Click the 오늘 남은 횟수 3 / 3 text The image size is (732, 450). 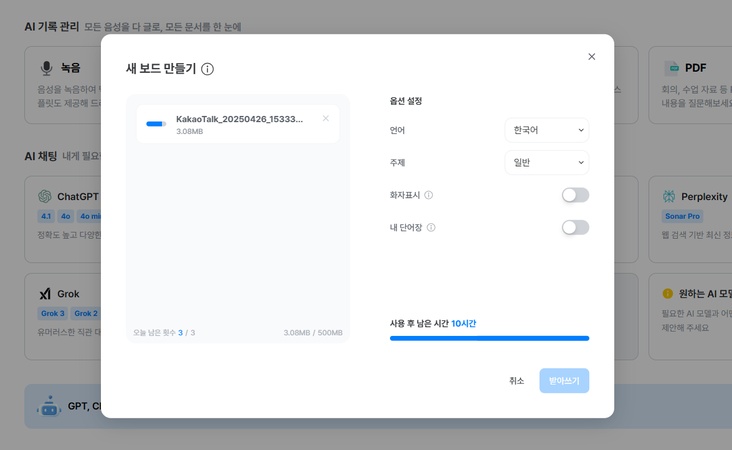(164, 332)
